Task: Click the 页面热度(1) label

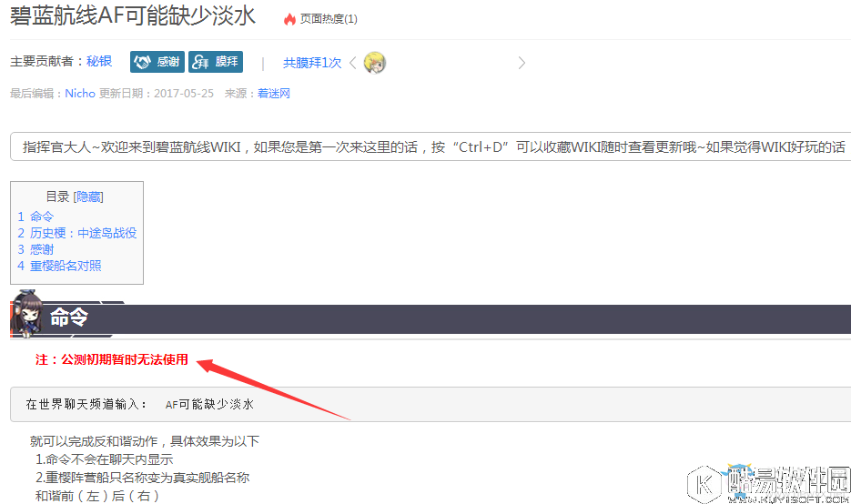Action: pyautogui.click(x=329, y=19)
